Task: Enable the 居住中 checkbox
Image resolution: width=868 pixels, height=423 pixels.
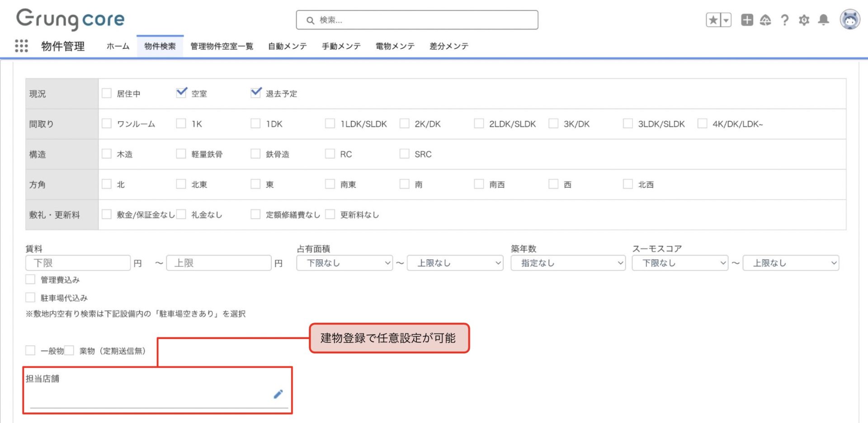Action: [x=107, y=93]
